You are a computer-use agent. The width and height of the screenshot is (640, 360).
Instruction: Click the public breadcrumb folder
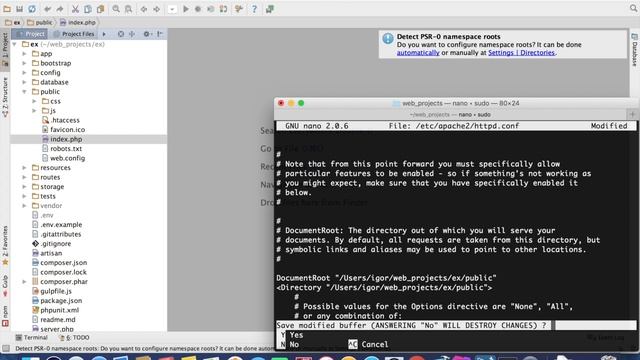[x=40, y=22]
